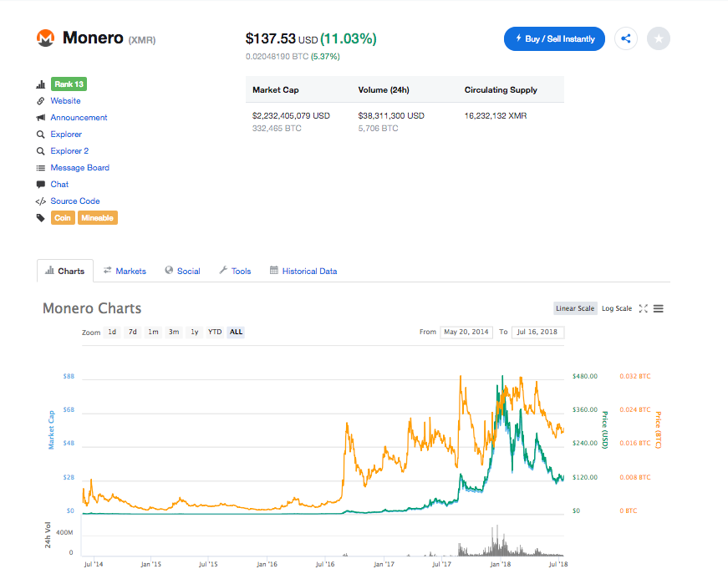Click the magnifier icon beside Explorer 2
This screenshot has width=728, height=574.
click(x=41, y=150)
